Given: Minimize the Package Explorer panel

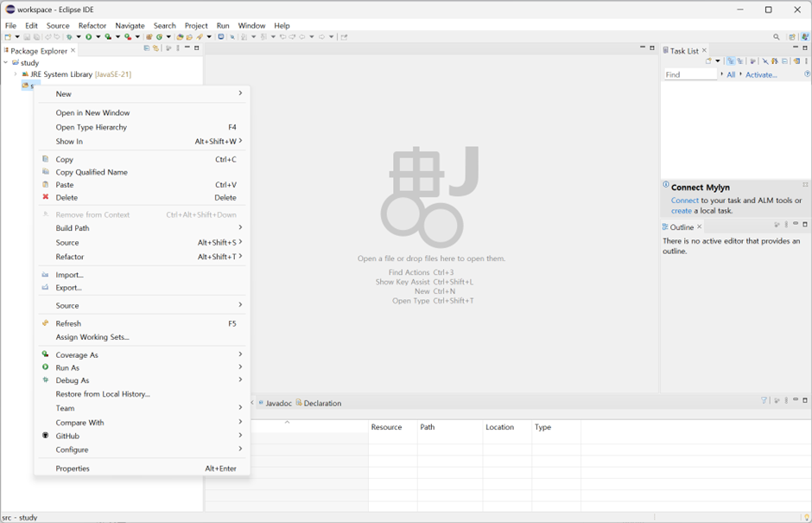Looking at the screenshot, I should point(187,48).
